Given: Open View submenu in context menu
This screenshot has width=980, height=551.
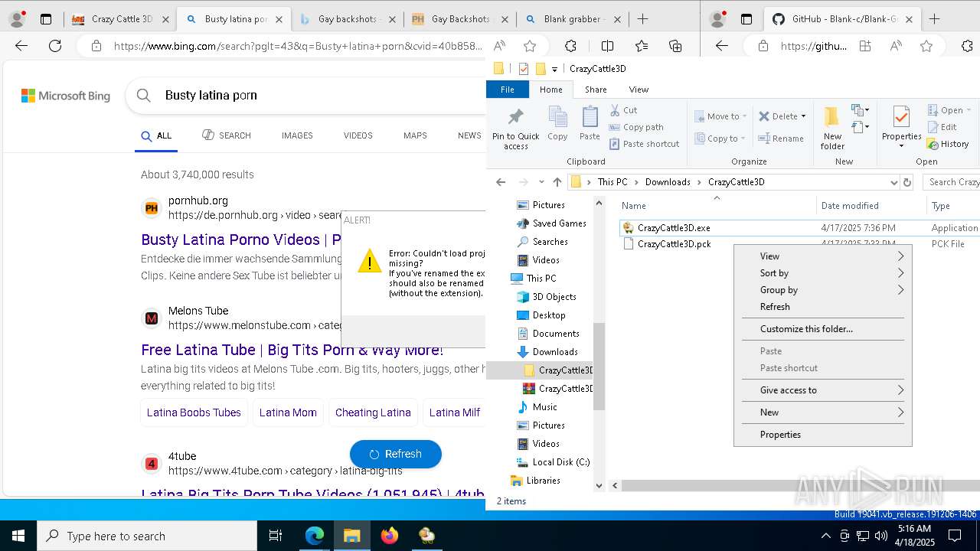Looking at the screenshot, I should click(823, 256).
